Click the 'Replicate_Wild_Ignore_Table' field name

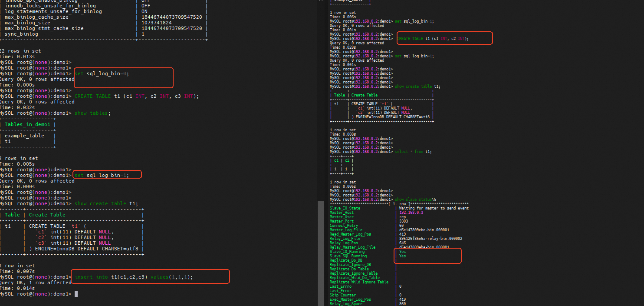click(359, 282)
